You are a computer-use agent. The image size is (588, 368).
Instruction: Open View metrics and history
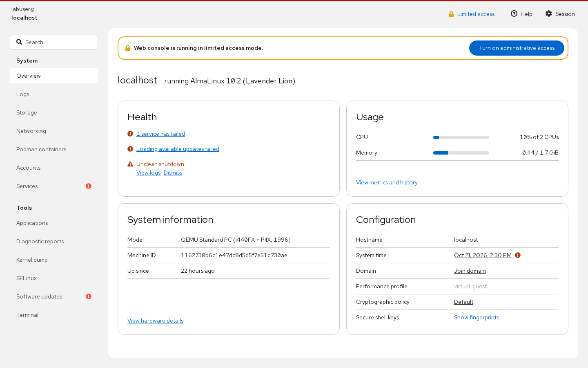pyautogui.click(x=387, y=182)
